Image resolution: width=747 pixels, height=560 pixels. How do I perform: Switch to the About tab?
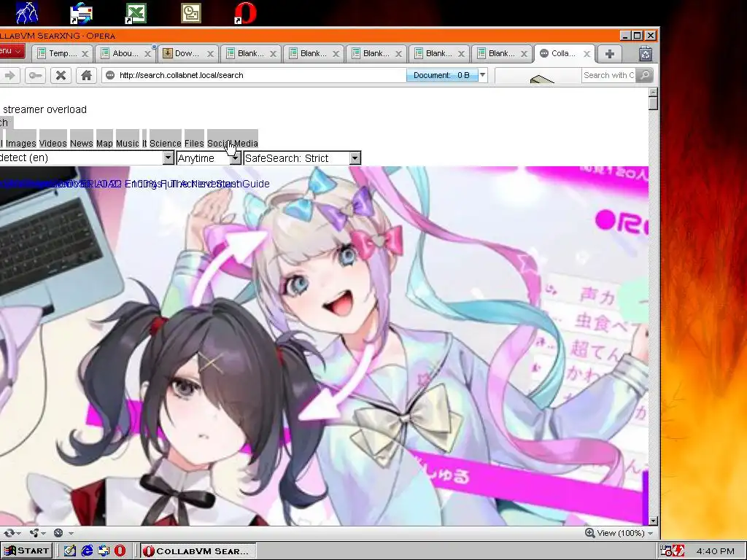[x=125, y=54]
